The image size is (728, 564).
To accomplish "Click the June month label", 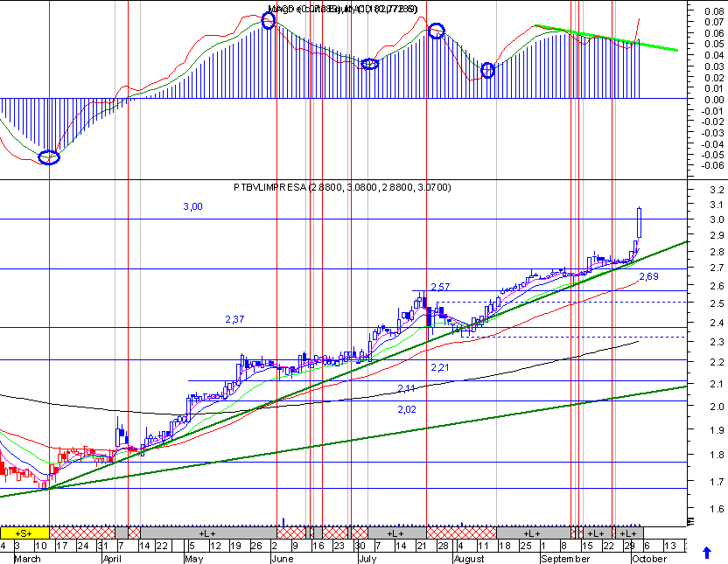I will coord(282,559).
